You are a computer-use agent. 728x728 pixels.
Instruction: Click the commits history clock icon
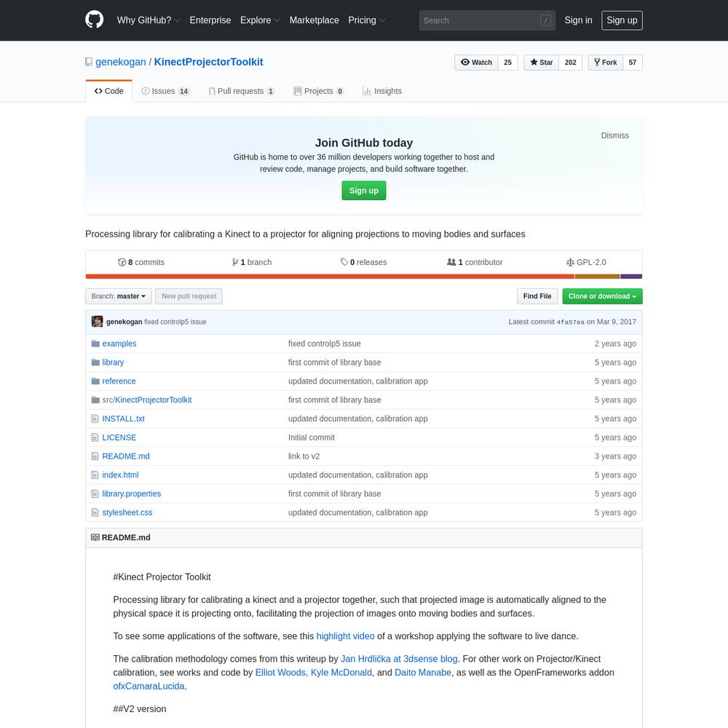[122, 262]
